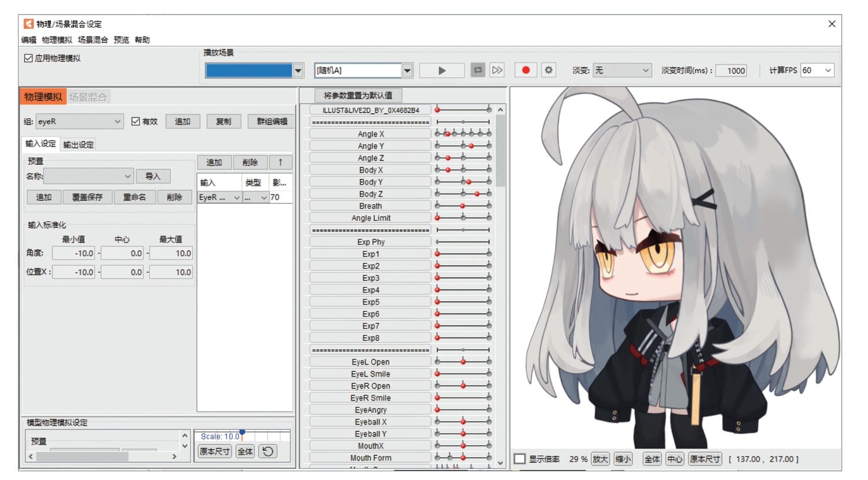This screenshot has width=868, height=480.
Task: Click 角度 最小值 field showing -10.0
Action: click(73, 254)
